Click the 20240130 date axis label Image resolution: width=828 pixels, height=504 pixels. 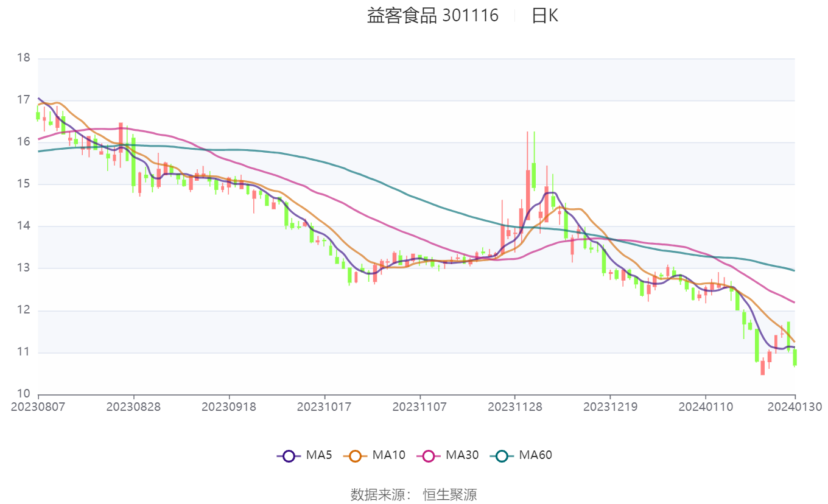pos(795,407)
